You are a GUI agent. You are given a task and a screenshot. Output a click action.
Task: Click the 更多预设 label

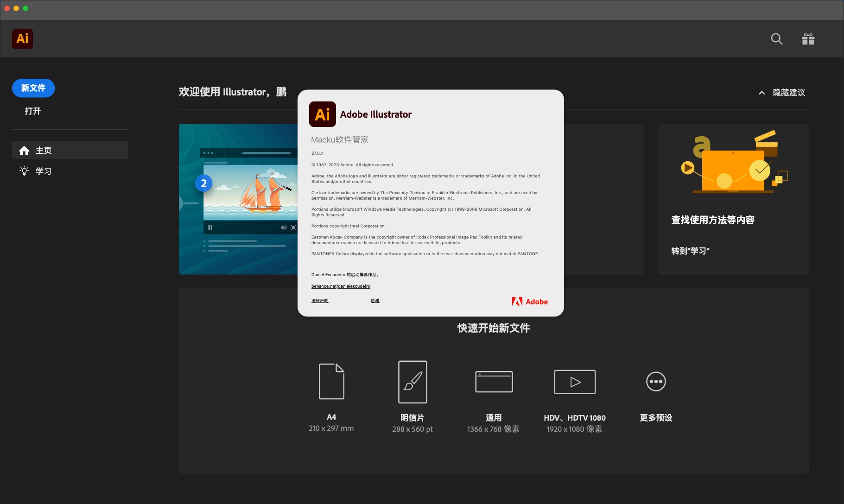656,418
